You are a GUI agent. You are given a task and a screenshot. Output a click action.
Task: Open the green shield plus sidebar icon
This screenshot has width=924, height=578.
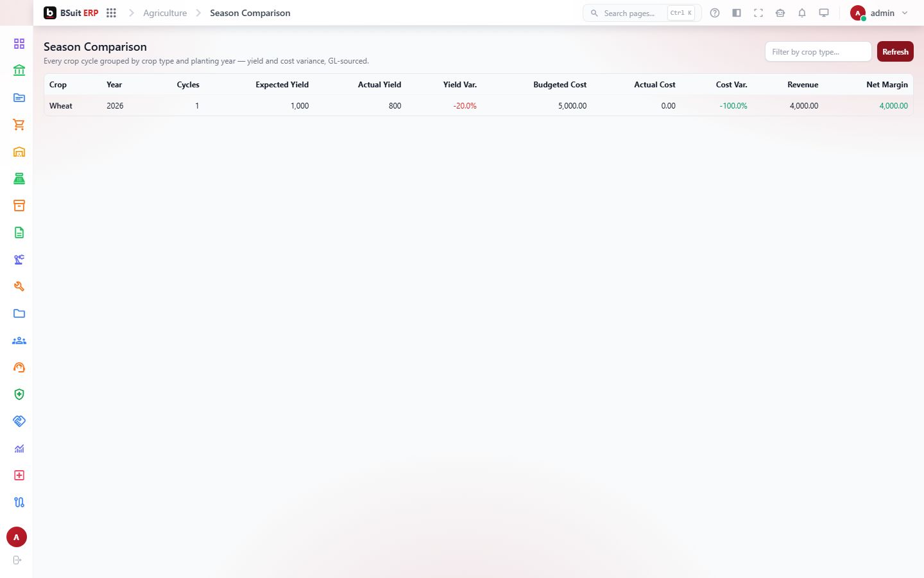(x=19, y=394)
